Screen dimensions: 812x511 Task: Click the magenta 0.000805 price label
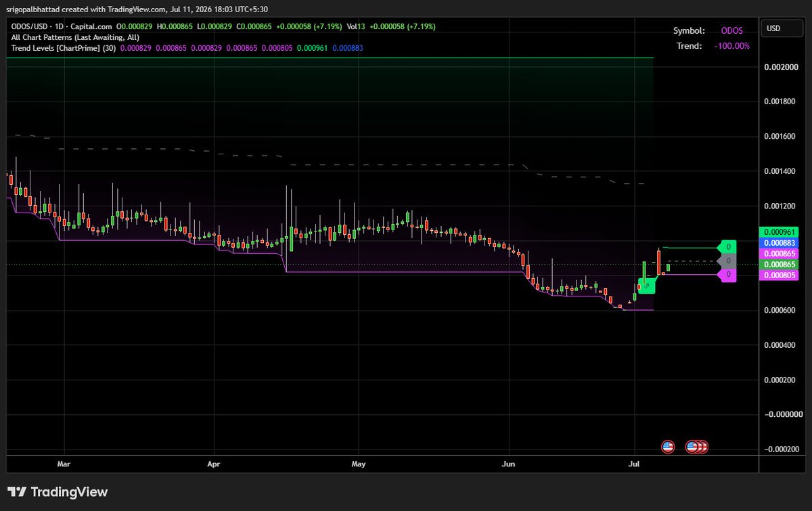(779, 275)
